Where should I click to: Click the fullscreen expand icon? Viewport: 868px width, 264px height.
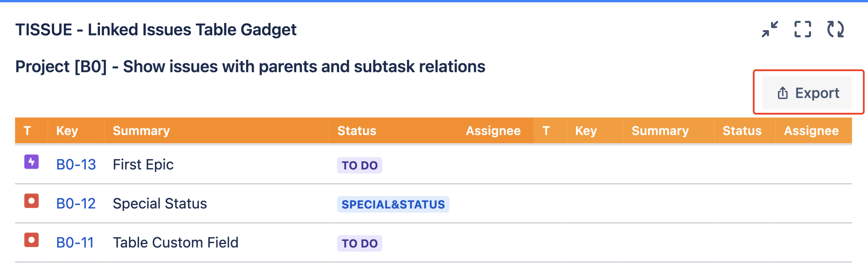point(802,29)
